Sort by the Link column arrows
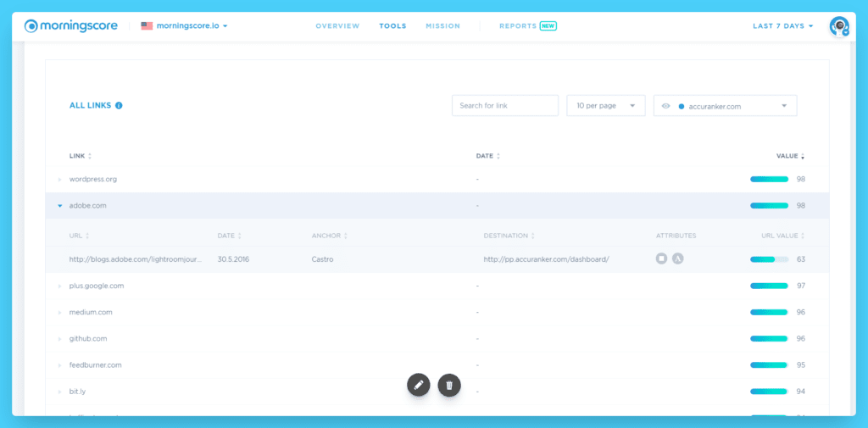This screenshot has width=868, height=428. click(x=90, y=156)
